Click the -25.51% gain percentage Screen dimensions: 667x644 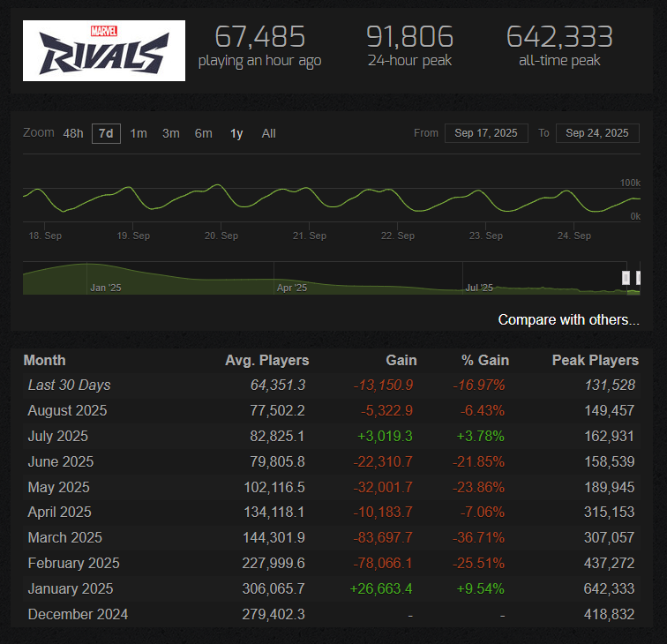(478, 563)
